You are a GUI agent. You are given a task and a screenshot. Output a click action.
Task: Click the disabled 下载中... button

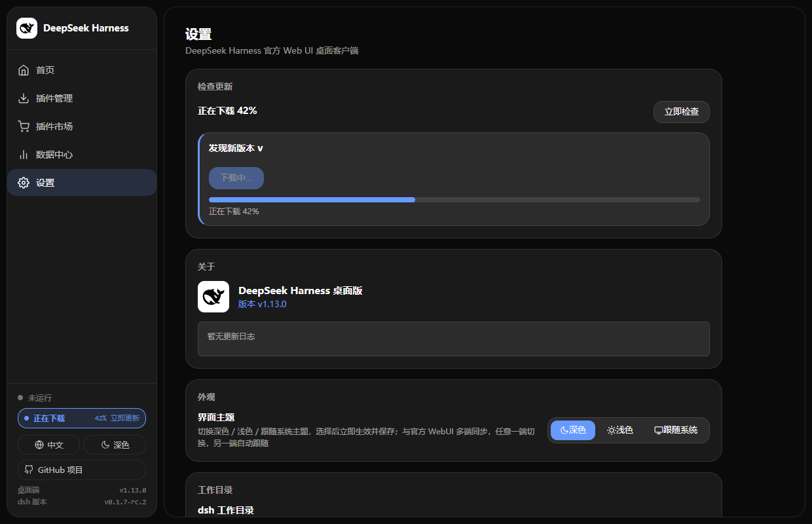(x=236, y=178)
